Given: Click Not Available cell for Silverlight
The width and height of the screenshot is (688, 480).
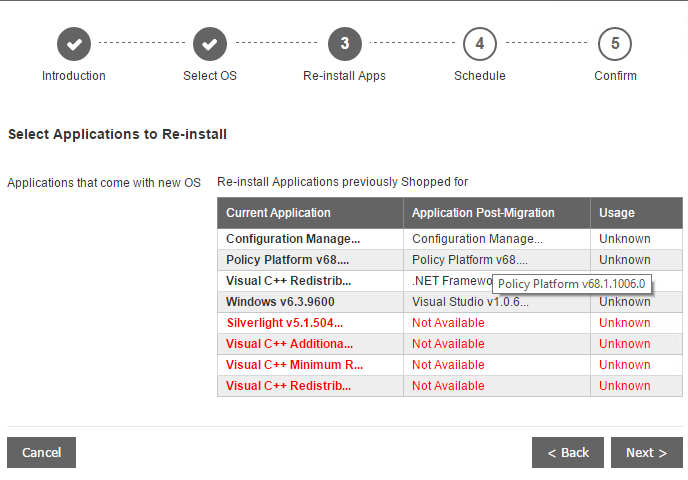Looking at the screenshot, I should (x=448, y=323).
